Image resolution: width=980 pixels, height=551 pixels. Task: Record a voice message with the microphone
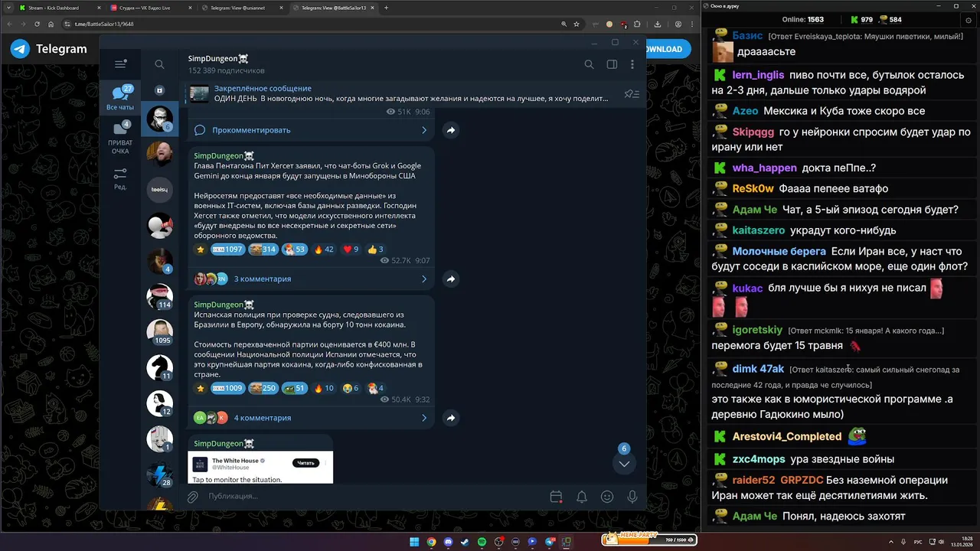(632, 497)
